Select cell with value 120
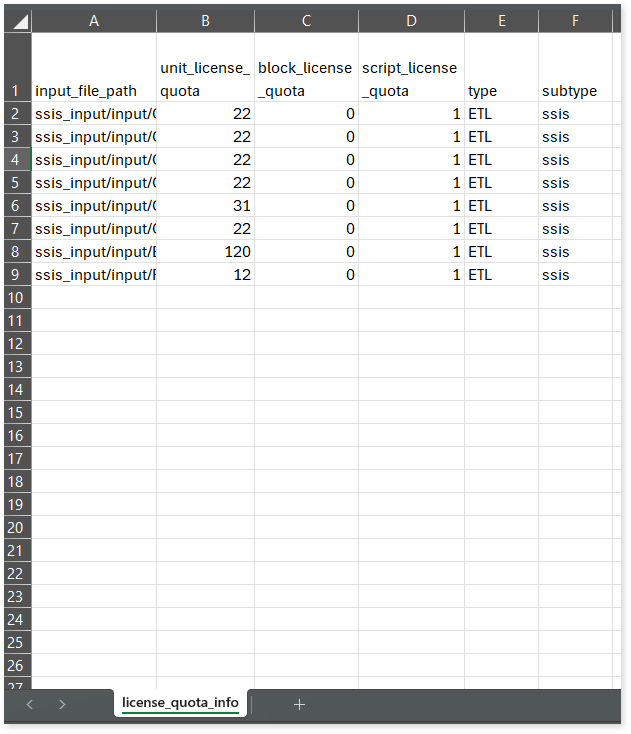 point(205,252)
